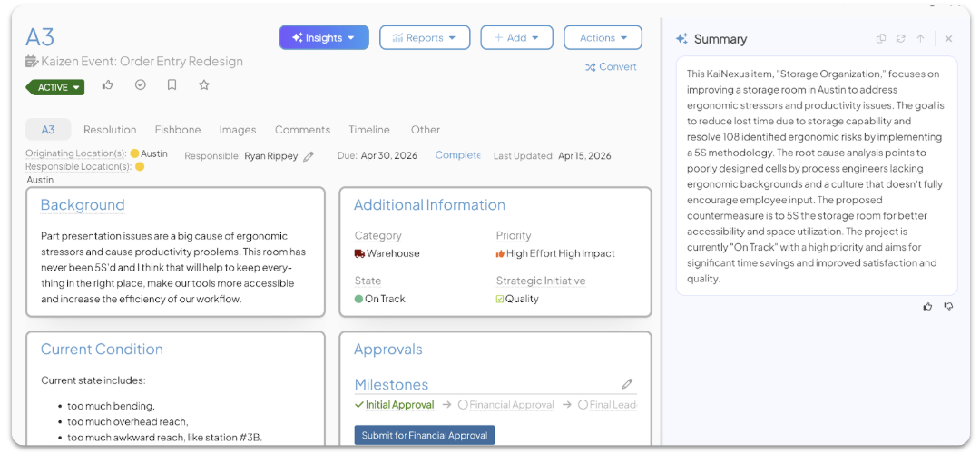Refresh the Summary panel
The image size is (980, 454).
tap(901, 39)
